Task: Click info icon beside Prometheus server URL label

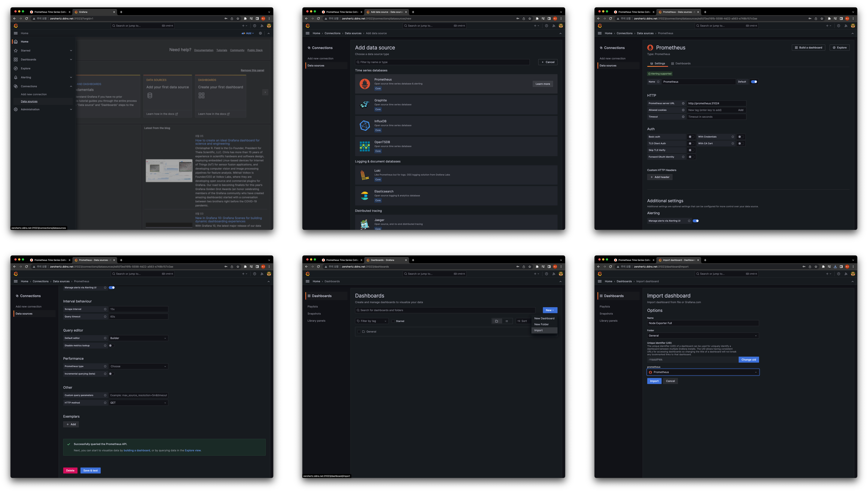Action: point(683,103)
